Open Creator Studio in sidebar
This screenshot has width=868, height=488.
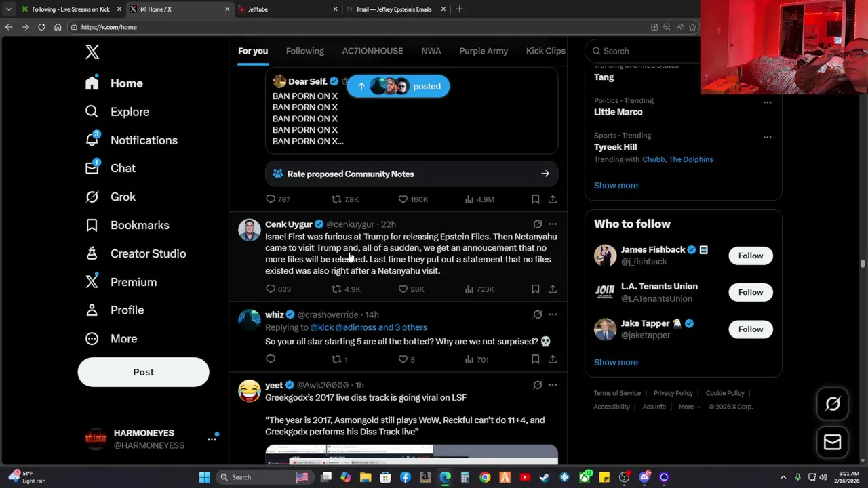tap(135, 253)
